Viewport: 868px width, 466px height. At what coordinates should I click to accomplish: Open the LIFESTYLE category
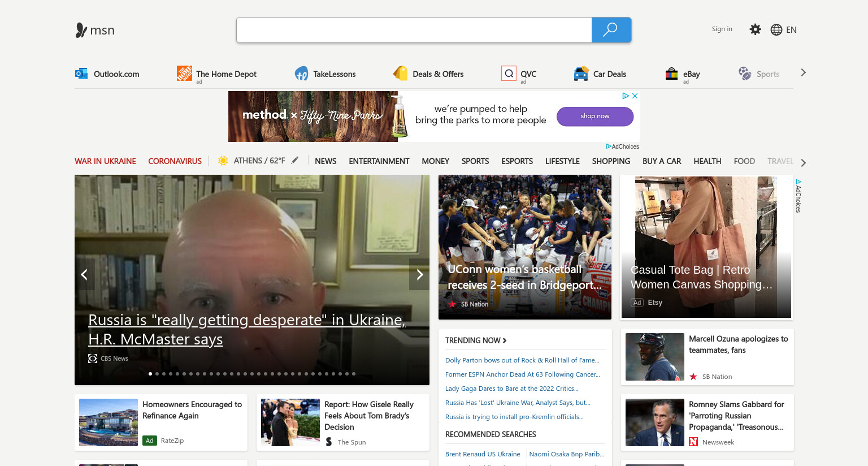pyautogui.click(x=562, y=161)
